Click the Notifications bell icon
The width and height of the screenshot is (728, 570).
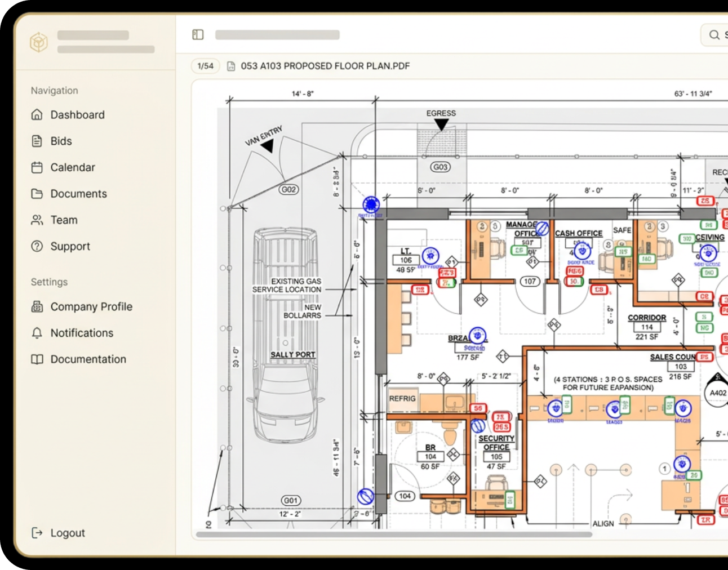(37, 333)
